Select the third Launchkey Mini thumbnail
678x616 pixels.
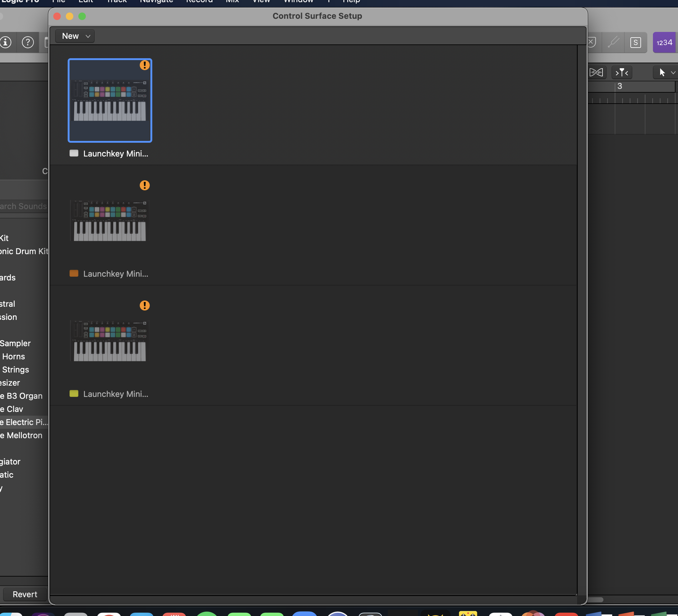pos(110,341)
